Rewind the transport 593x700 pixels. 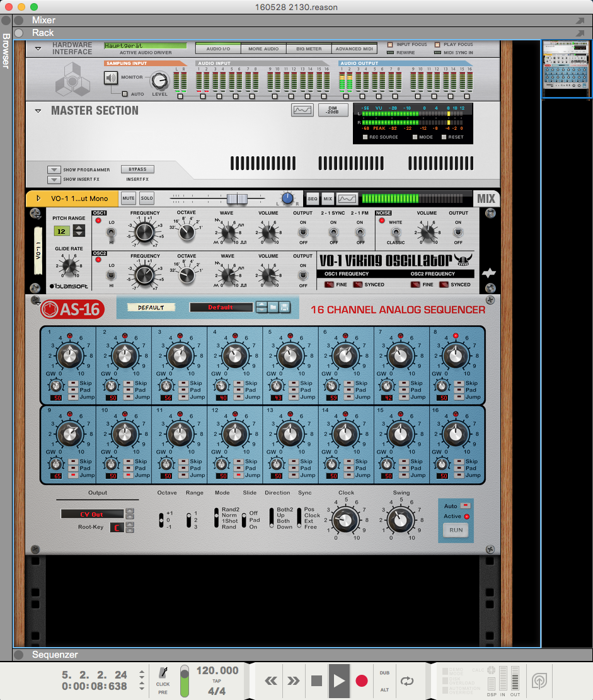point(271,681)
